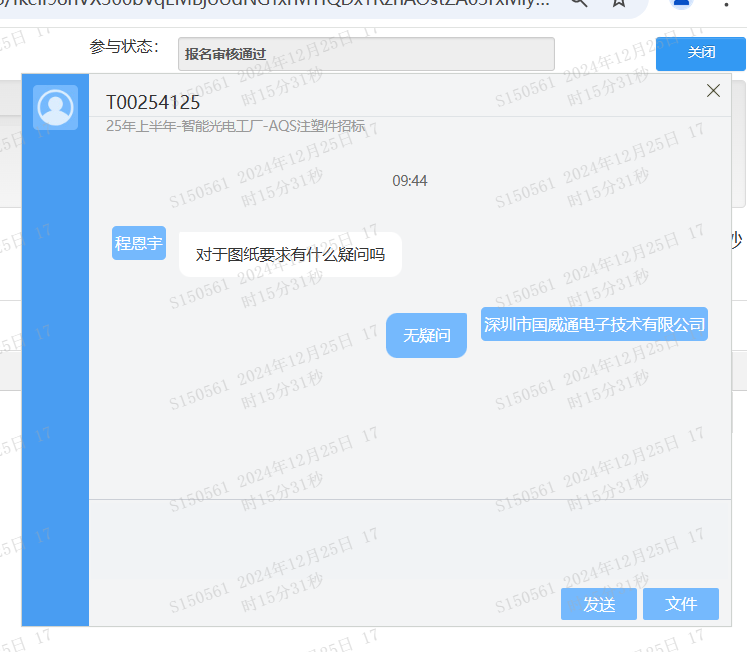
Task: Click the user avatar icon in chat sidebar
Action: tap(55, 108)
